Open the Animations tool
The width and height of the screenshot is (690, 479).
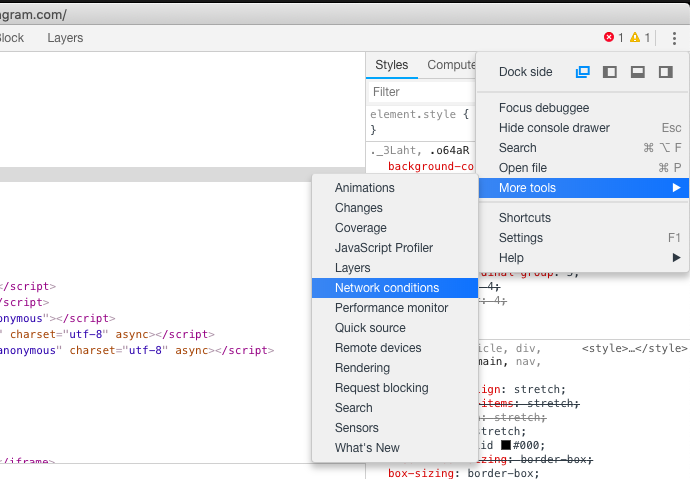[x=365, y=188]
